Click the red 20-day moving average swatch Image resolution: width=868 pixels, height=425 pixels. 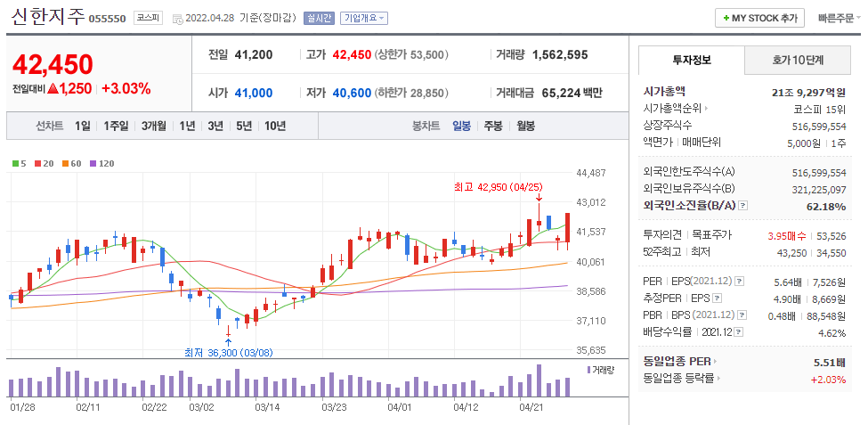[x=37, y=163]
